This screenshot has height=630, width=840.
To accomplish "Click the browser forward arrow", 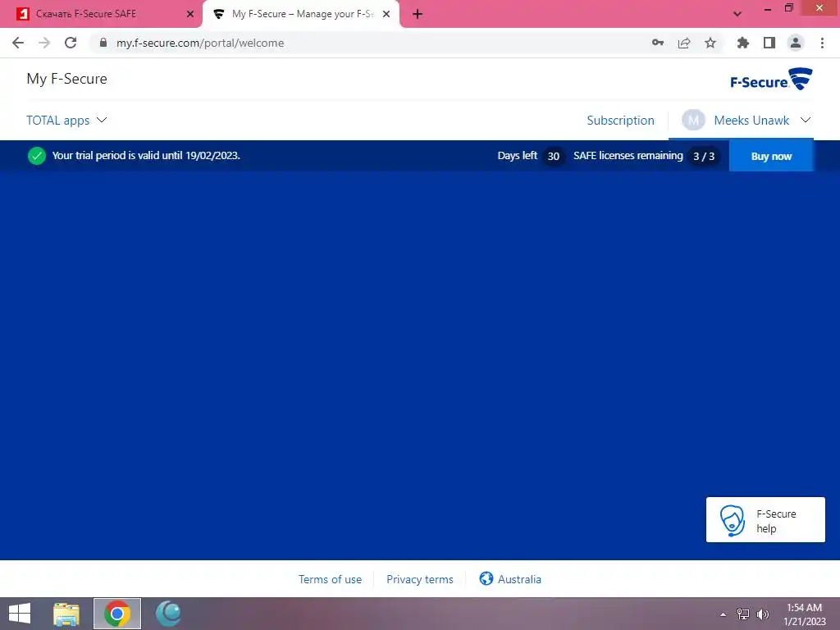I will pos(44,43).
